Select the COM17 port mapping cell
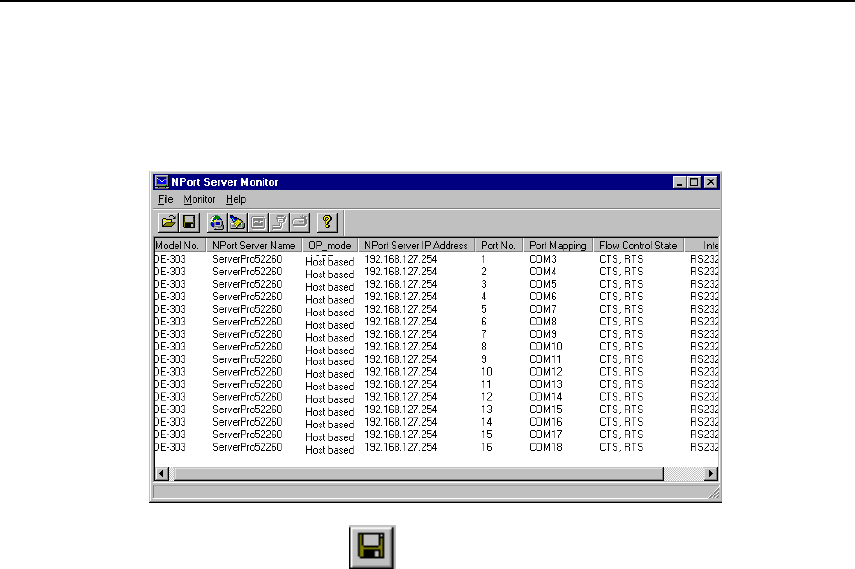 546,434
